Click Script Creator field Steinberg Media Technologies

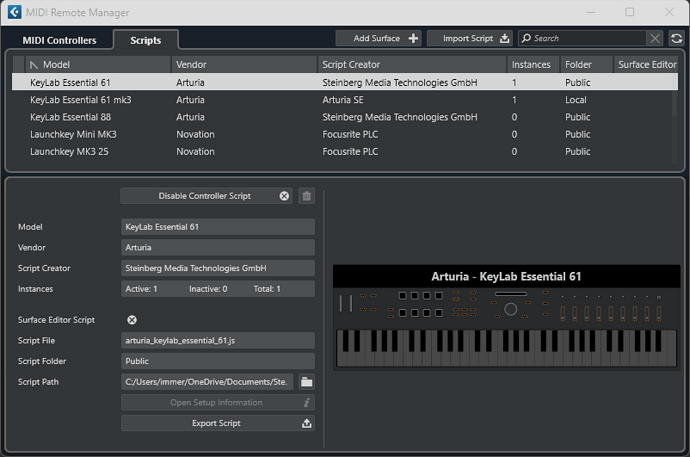[x=218, y=268]
